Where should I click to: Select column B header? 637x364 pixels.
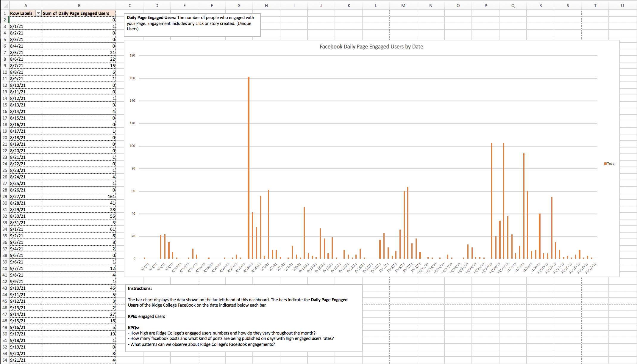point(79,5)
